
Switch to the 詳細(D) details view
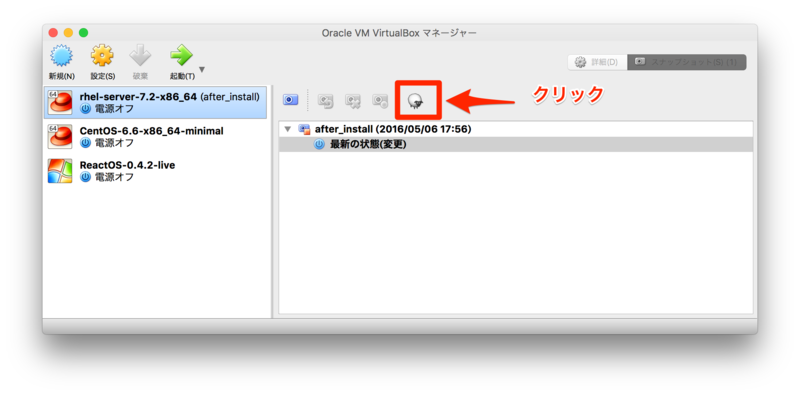[597, 62]
